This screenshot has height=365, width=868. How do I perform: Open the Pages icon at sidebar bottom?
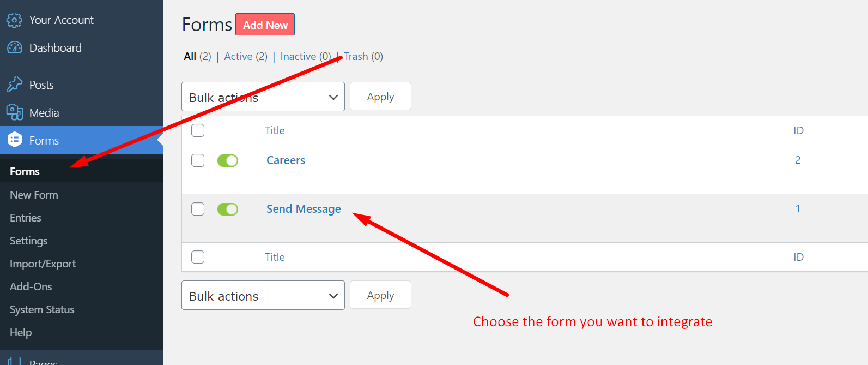point(14,361)
